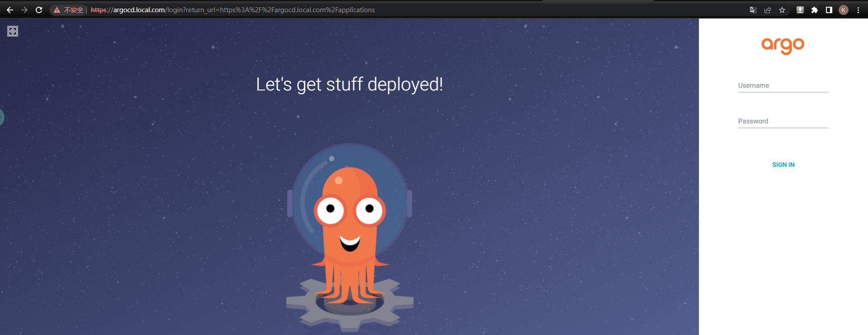Open the translate page icon
Image resolution: width=868 pixels, height=335 pixels.
(753, 10)
